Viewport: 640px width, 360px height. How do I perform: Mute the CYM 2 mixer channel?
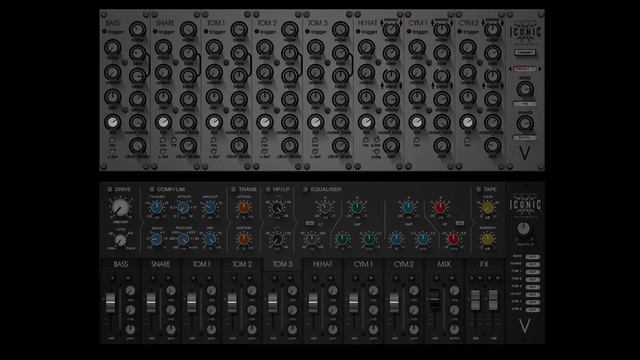coord(411,278)
